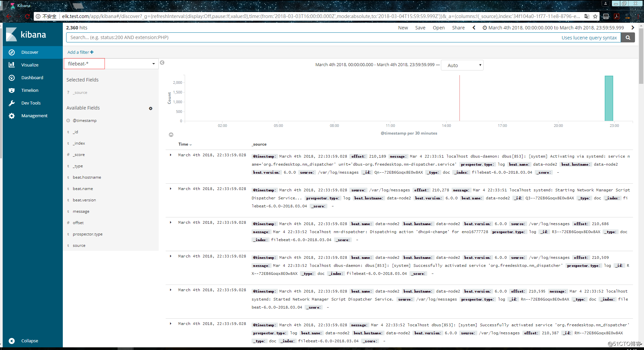
Task: Sort by the Time column header
Action: point(185,144)
